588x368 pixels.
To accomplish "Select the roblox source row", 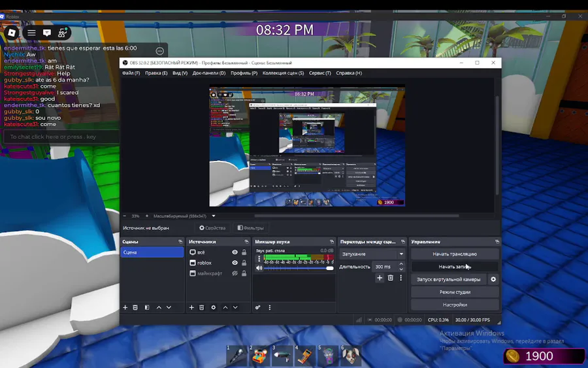I will pyautogui.click(x=218, y=263).
